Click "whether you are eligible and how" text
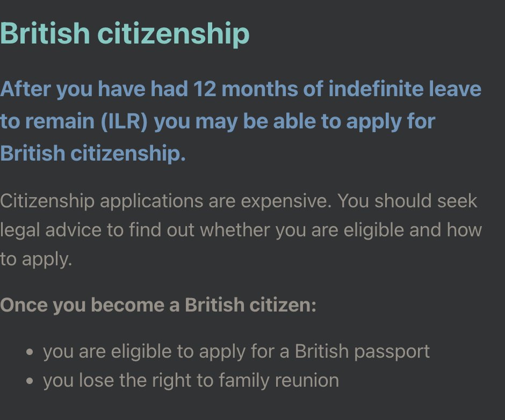505x420 pixels. (341, 230)
